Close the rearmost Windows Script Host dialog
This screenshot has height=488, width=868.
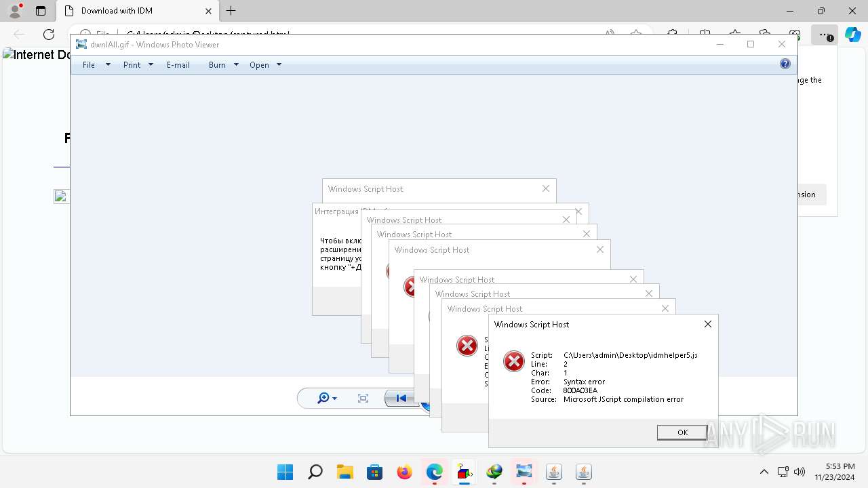pos(546,188)
